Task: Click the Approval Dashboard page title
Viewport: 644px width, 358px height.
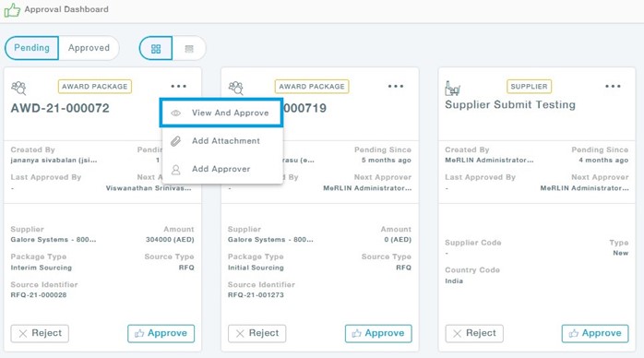Action: pyautogui.click(x=66, y=9)
